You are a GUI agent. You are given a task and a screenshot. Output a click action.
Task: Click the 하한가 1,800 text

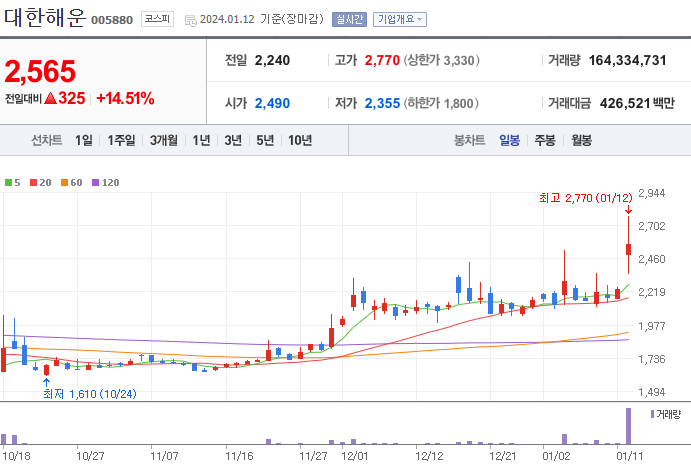[442, 103]
